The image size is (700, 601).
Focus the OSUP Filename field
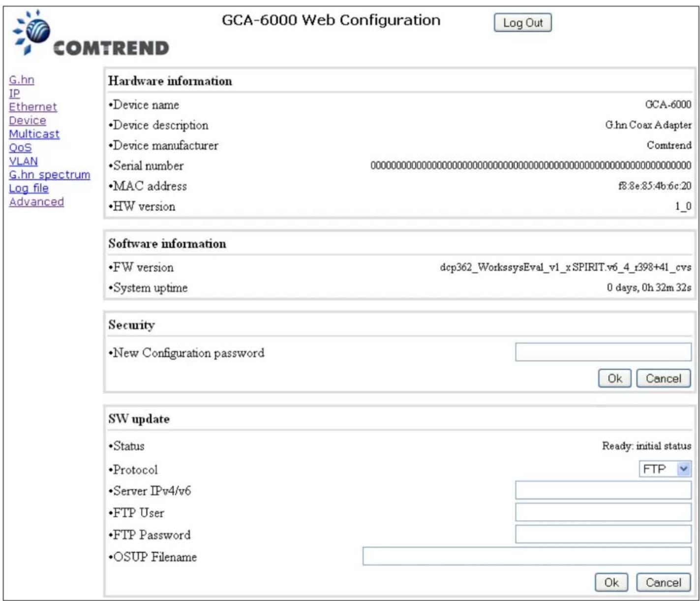(x=527, y=556)
